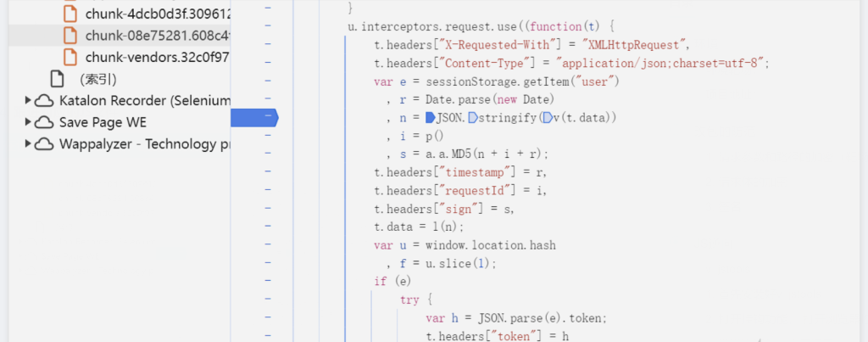Set breakpoint on the a.a.MD5 line gutter
868x342 pixels.
[x=268, y=154]
